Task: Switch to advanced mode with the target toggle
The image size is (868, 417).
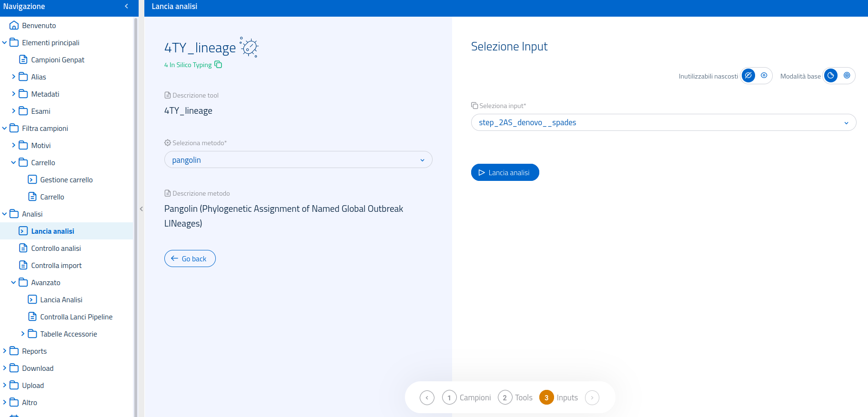Action: 847,76
